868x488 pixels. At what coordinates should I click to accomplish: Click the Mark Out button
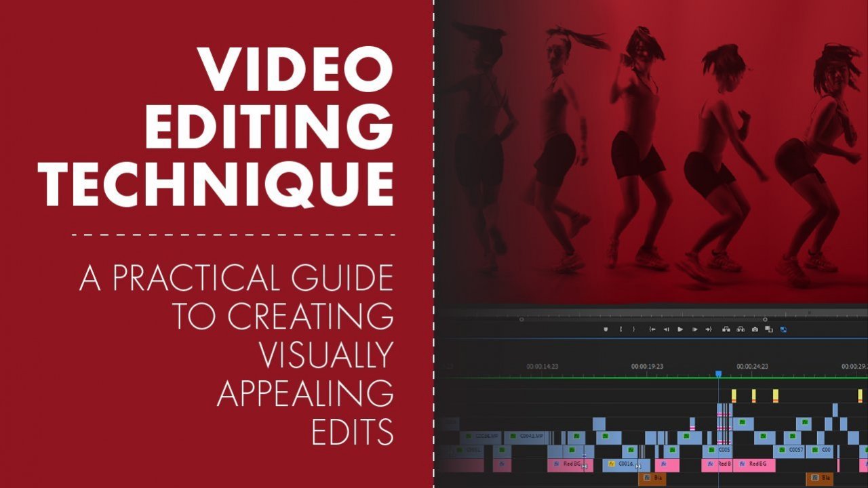[633, 329]
